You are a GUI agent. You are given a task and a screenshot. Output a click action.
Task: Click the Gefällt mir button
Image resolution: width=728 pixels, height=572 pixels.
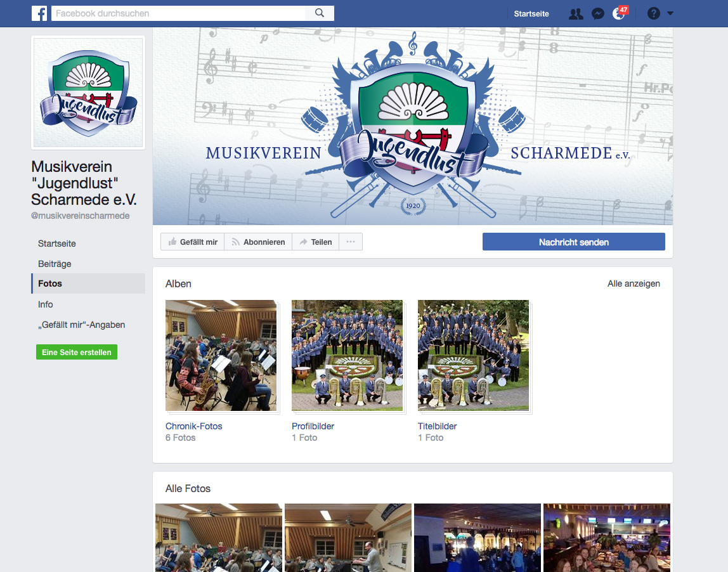point(193,242)
